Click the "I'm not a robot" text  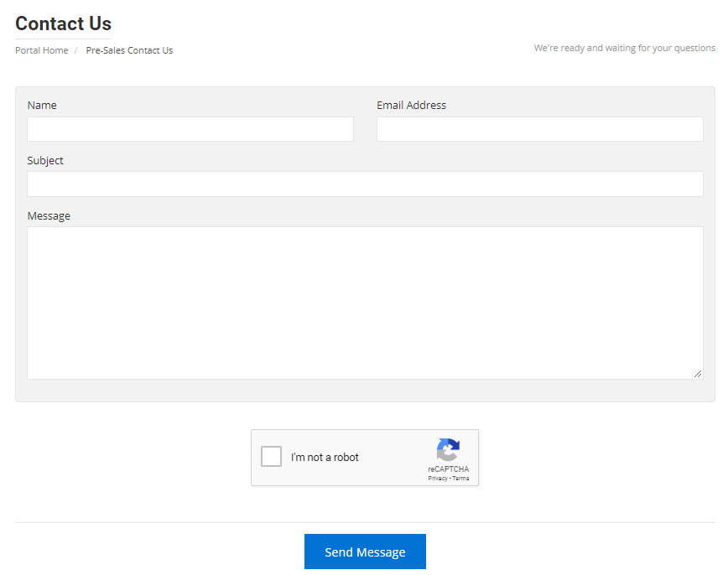point(325,457)
